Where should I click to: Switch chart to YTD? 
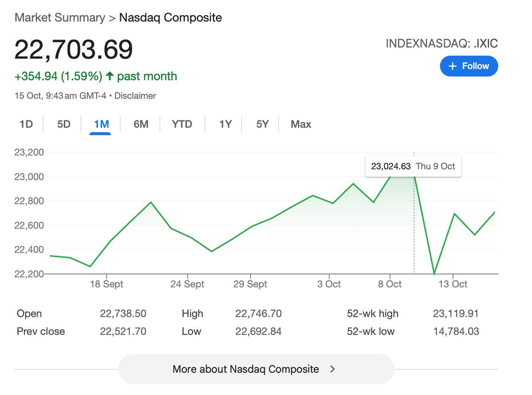(182, 124)
